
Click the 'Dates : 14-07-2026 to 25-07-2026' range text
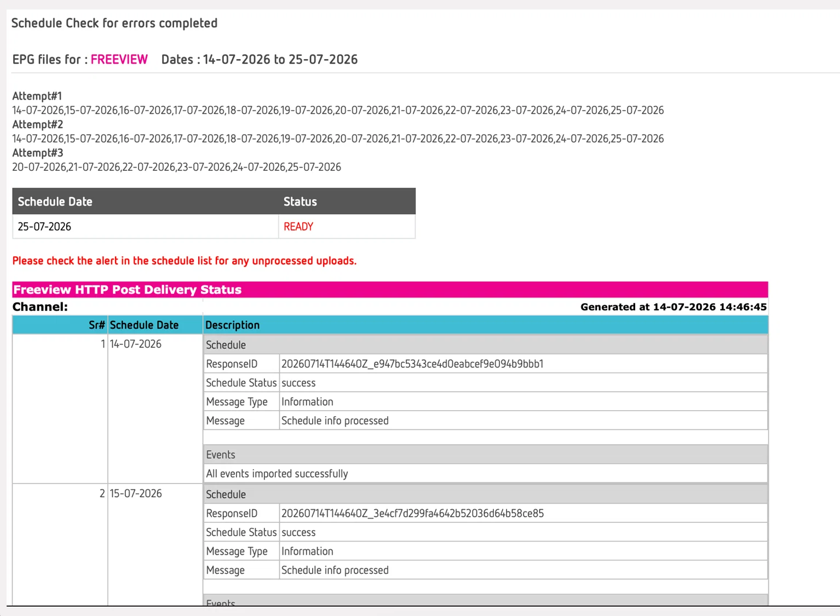(260, 59)
